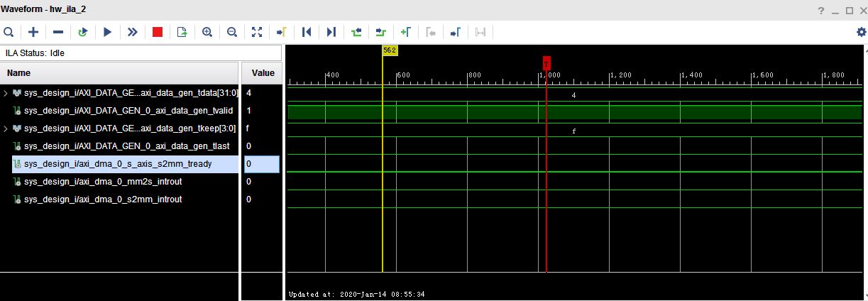Select the axi_dma_0_s2mm_introut signal
The width and height of the screenshot is (868, 301).
(103, 199)
